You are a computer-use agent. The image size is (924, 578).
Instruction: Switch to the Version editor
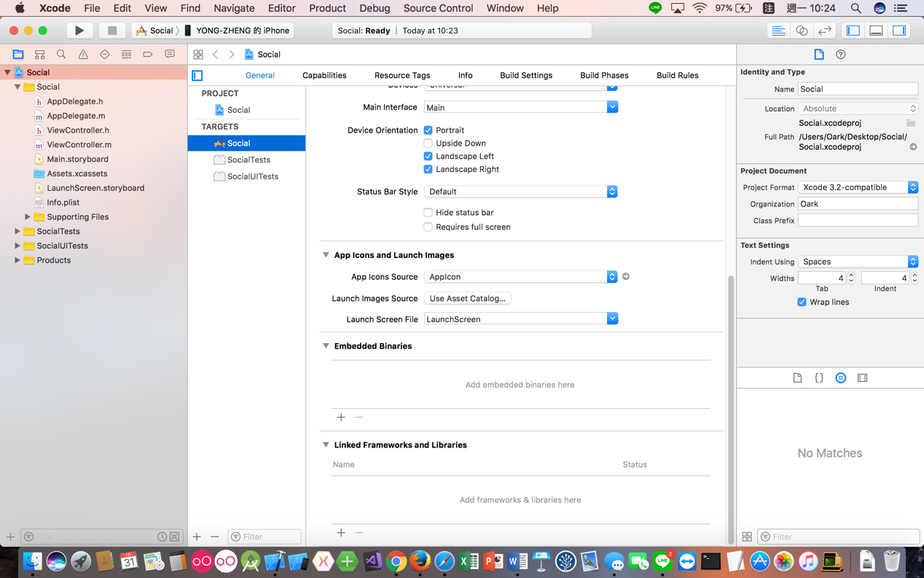(825, 31)
